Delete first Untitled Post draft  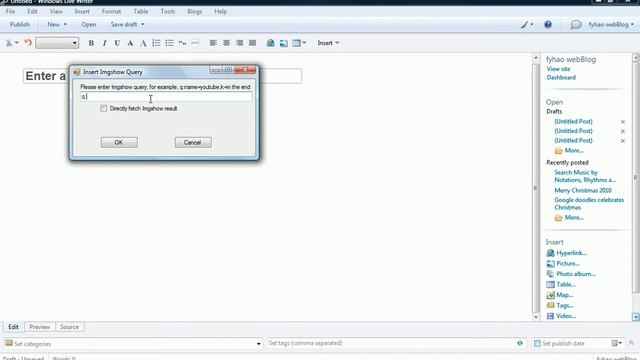pos(623,122)
